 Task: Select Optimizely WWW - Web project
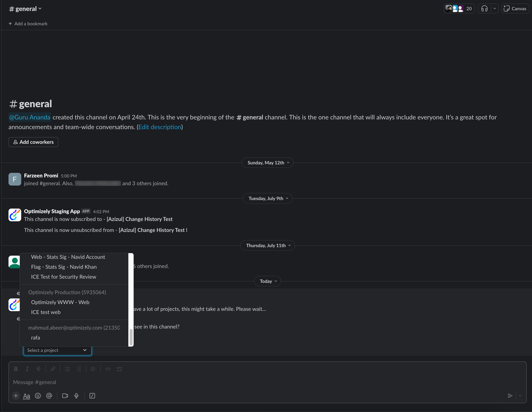tap(60, 302)
